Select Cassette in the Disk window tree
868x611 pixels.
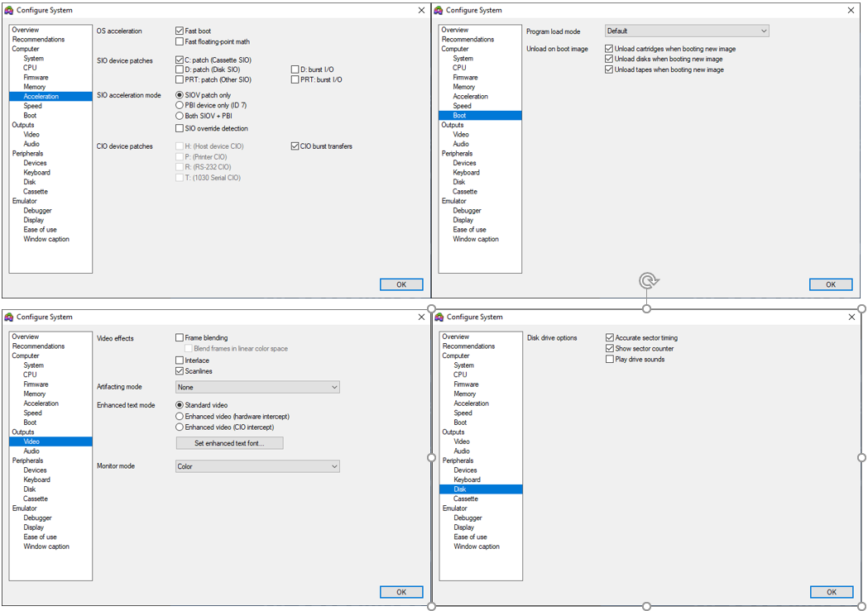(x=466, y=499)
